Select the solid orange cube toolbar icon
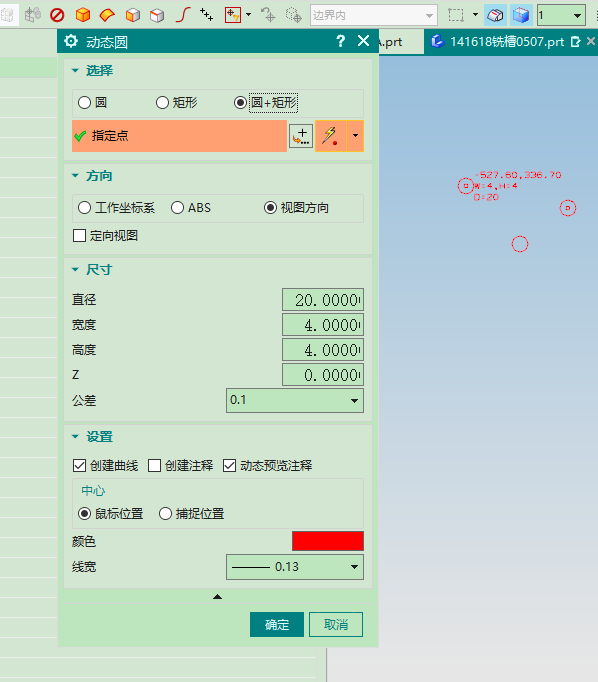598x682 pixels. pyautogui.click(x=83, y=15)
